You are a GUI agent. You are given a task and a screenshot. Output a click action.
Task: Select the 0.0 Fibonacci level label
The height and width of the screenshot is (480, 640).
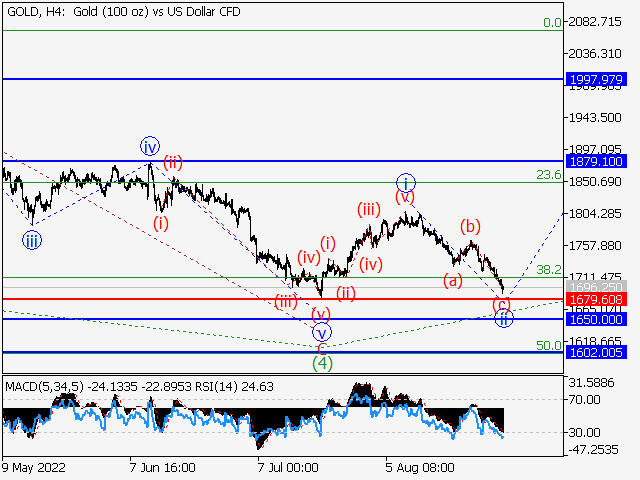(x=552, y=23)
